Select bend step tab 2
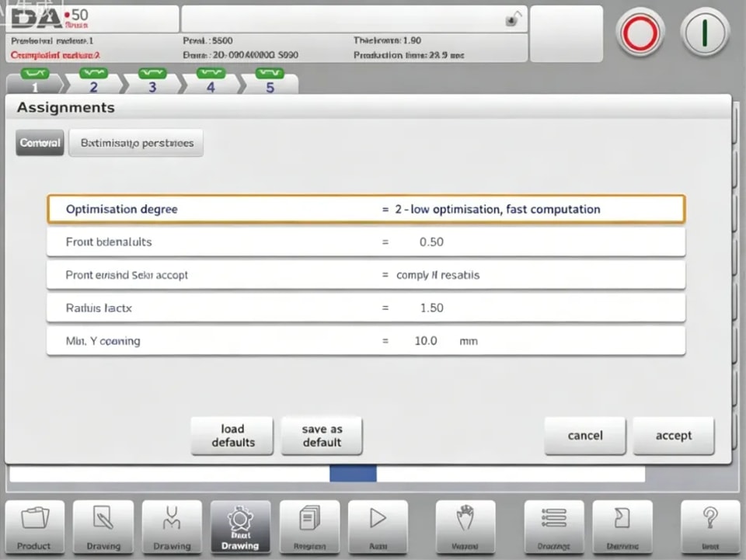The width and height of the screenshot is (746, 560). point(94,82)
